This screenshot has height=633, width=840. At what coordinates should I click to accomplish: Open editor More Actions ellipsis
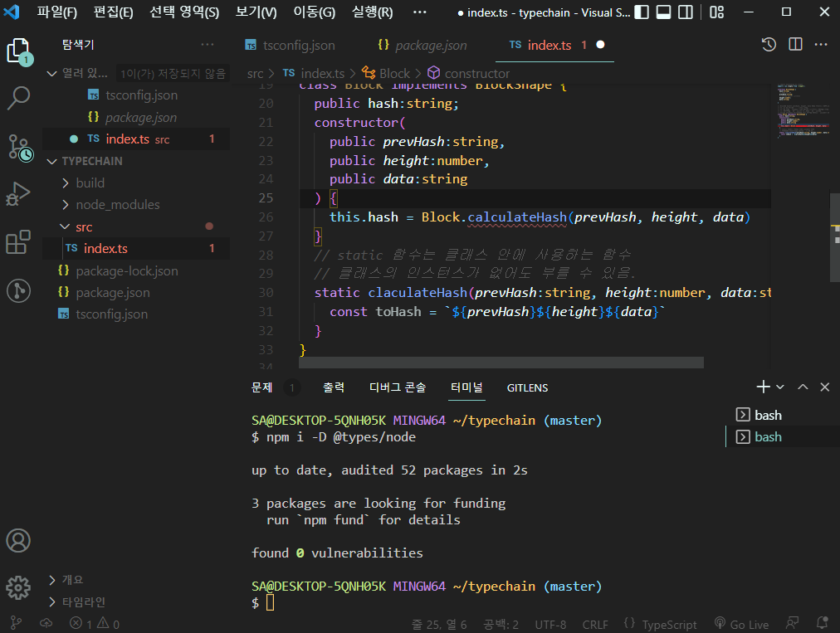(821, 45)
